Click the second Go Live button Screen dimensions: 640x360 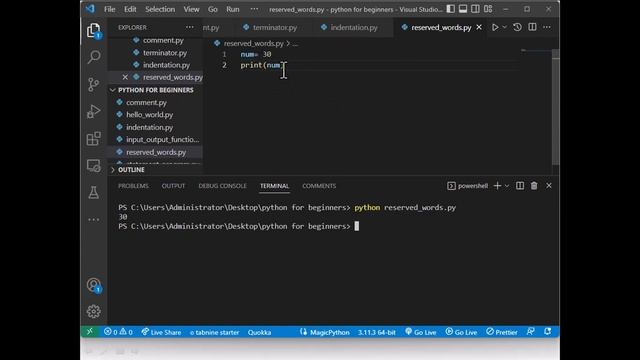pyautogui.click(x=461, y=332)
